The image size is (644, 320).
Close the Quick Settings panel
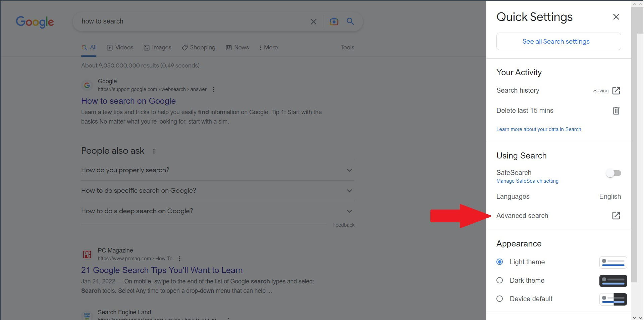(x=616, y=16)
